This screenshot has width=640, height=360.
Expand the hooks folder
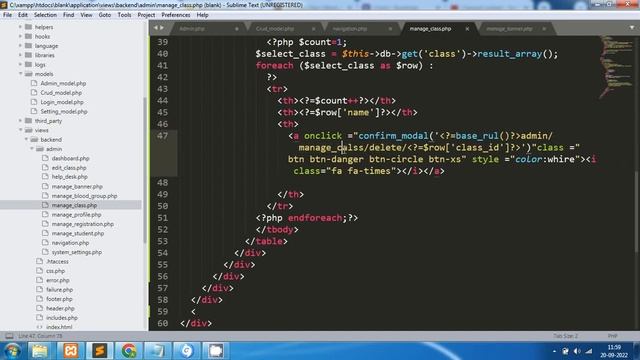[20, 36]
